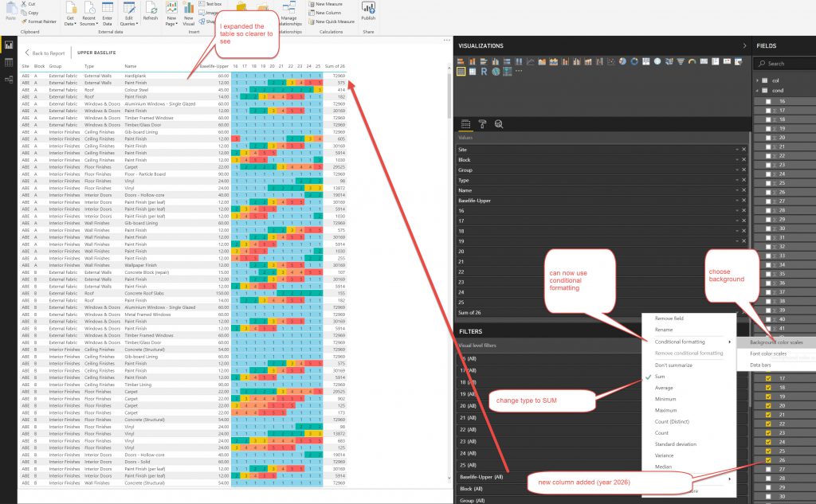
Task: Choose Average from the context menu
Action: coord(665,388)
